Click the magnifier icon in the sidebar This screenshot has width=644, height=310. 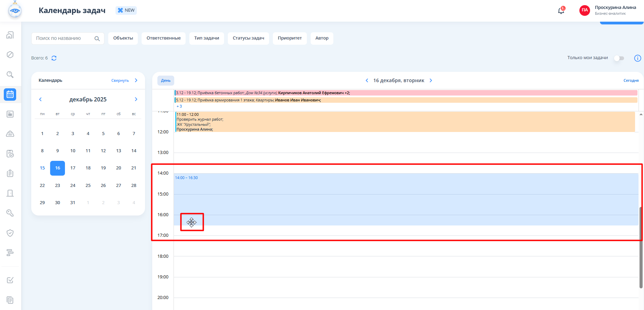click(10, 75)
